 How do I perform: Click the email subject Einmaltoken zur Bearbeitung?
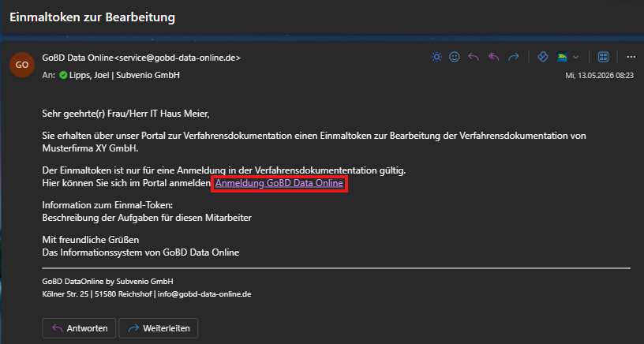(92, 17)
